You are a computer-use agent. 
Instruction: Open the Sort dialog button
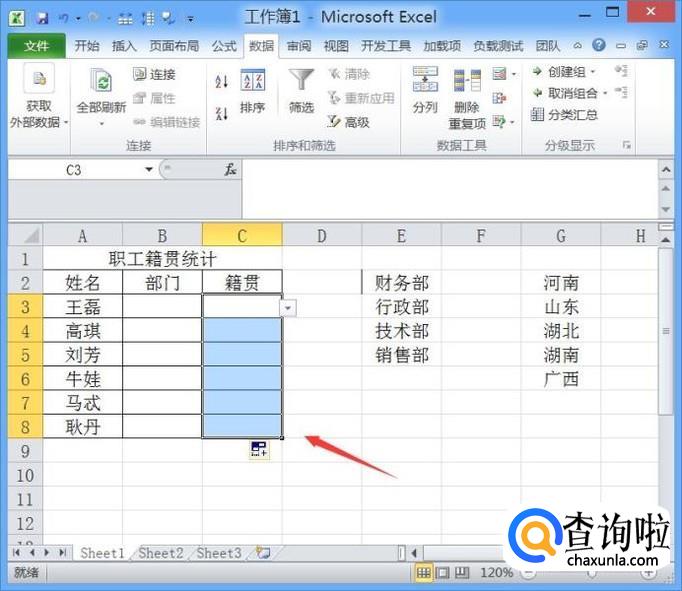pos(253,91)
